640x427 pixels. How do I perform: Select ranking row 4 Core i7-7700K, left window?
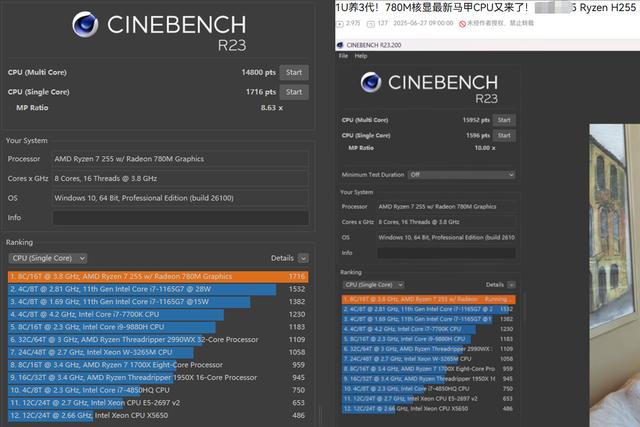pos(158,315)
